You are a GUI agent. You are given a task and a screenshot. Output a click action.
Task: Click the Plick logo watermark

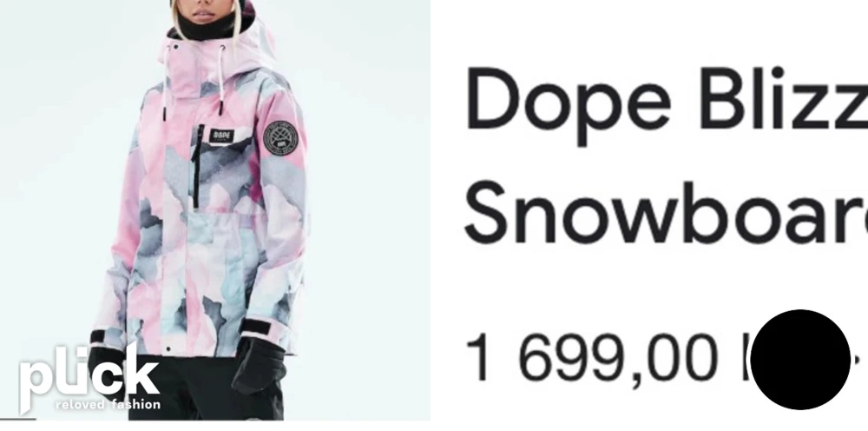click(89, 378)
